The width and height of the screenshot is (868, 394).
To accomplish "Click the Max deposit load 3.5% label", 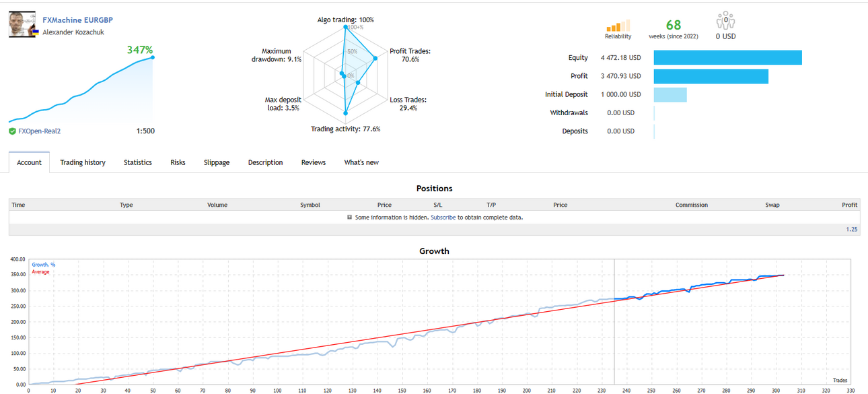I will point(283,104).
